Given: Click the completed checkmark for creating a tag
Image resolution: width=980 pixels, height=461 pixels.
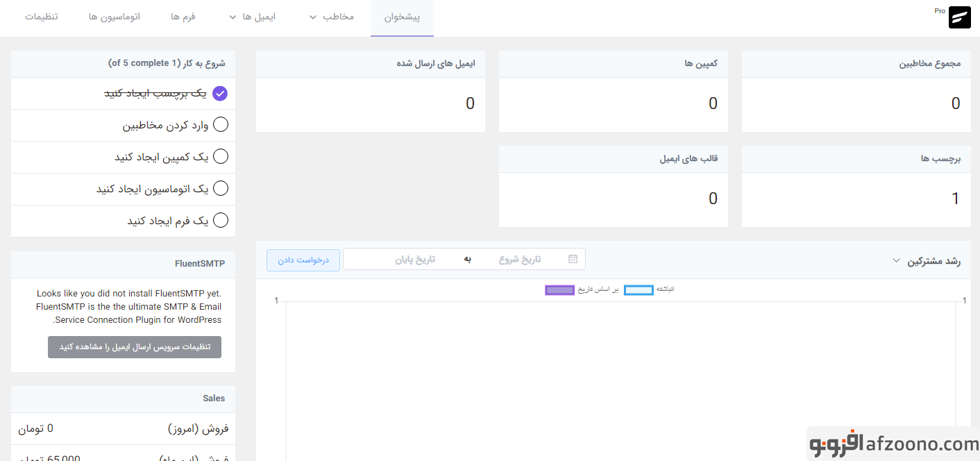Looking at the screenshot, I should [220, 94].
